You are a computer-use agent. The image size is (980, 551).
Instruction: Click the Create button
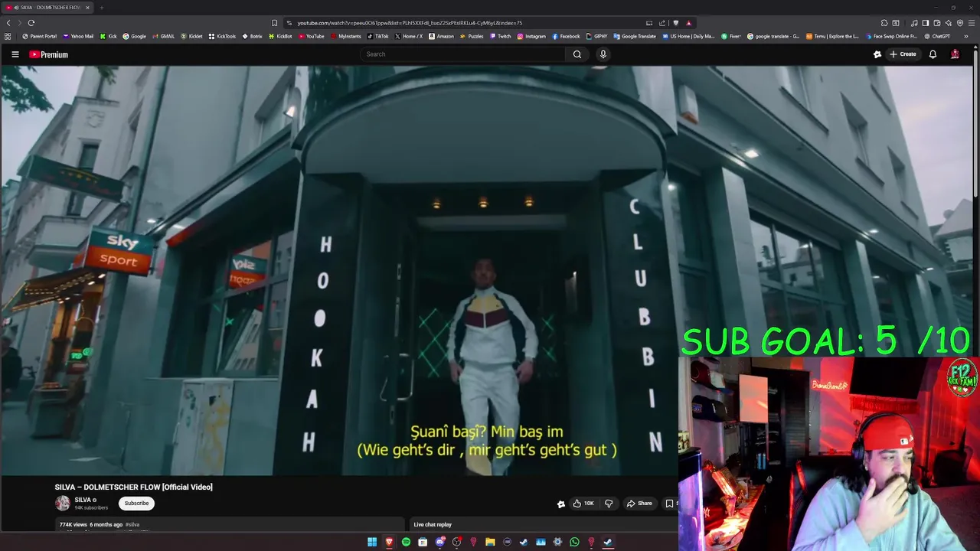(x=903, y=54)
